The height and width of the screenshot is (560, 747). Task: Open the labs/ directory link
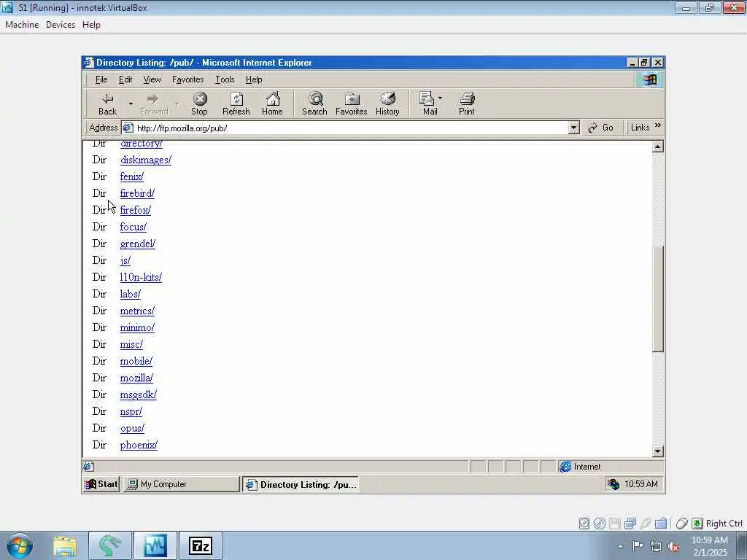pyautogui.click(x=131, y=294)
